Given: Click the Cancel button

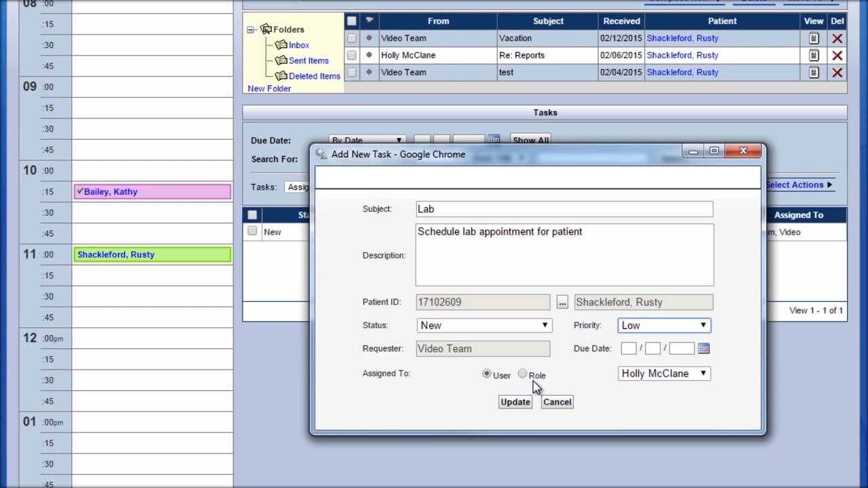Looking at the screenshot, I should [x=557, y=402].
